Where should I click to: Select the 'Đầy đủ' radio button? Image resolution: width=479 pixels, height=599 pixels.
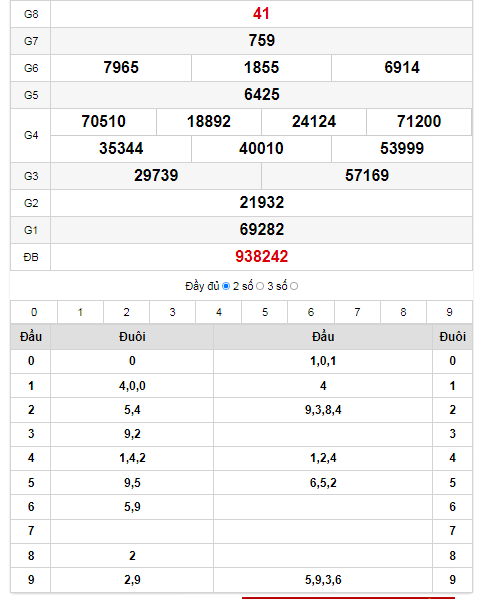point(226,286)
